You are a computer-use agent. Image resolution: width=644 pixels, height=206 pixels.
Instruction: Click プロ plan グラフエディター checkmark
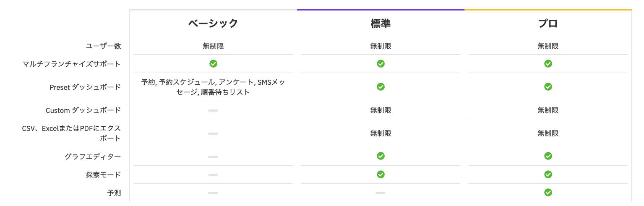(x=548, y=156)
